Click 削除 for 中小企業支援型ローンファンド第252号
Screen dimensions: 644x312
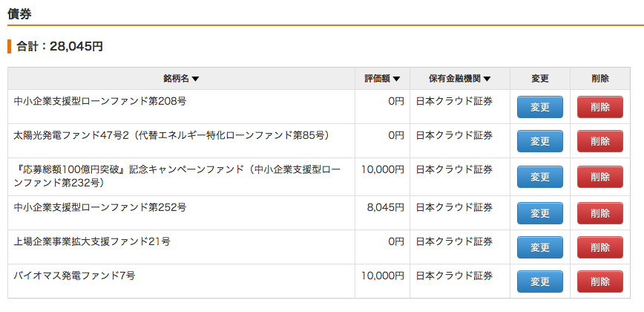600,213
